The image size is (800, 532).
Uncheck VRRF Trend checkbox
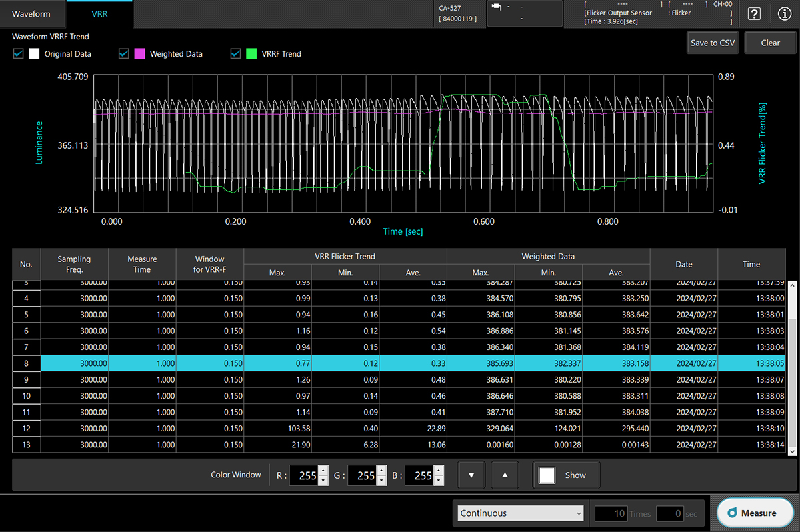pyautogui.click(x=235, y=53)
